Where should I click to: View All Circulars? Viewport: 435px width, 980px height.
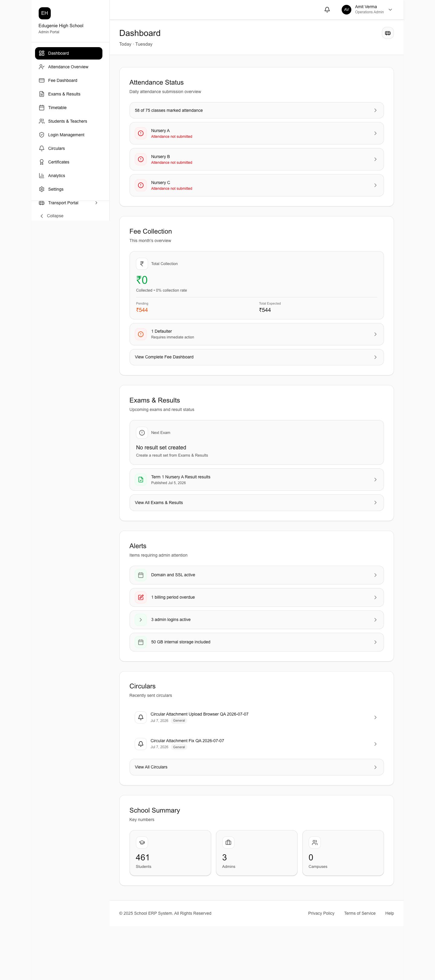pyautogui.click(x=256, y=767)
